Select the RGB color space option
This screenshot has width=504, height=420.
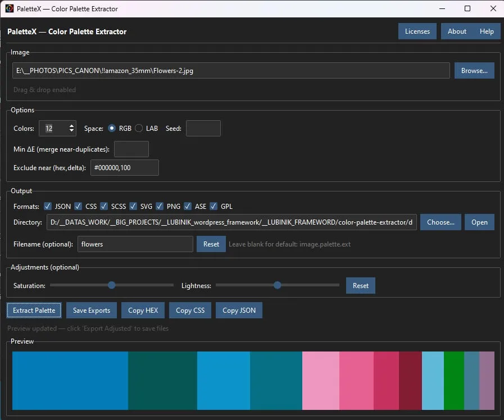[x=112, y=129]
